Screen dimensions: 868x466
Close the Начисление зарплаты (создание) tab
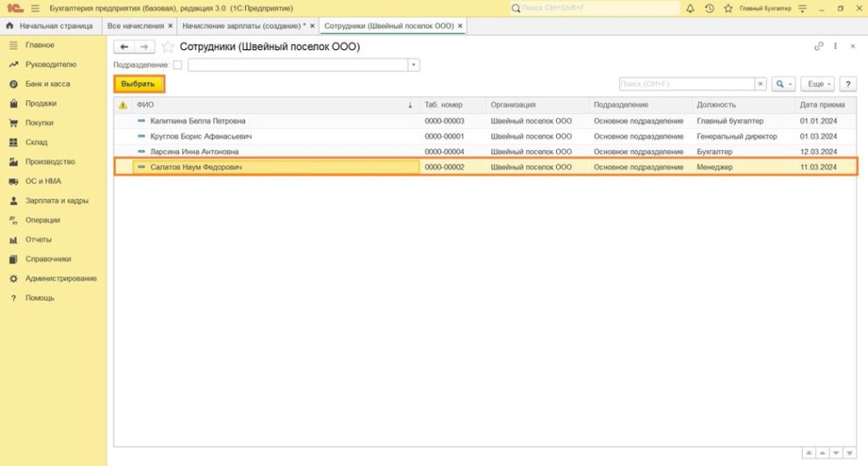coord(312,26)
